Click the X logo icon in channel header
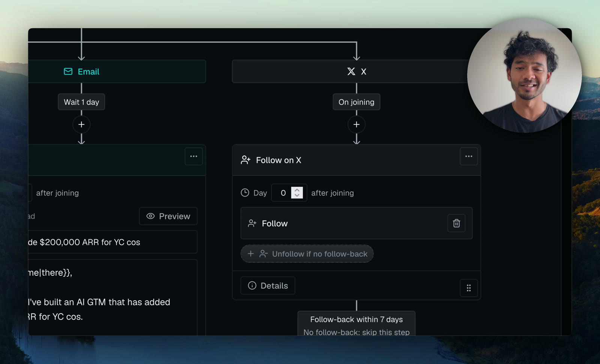The height and width of the screenshot is (364, 600). point(351,72)
